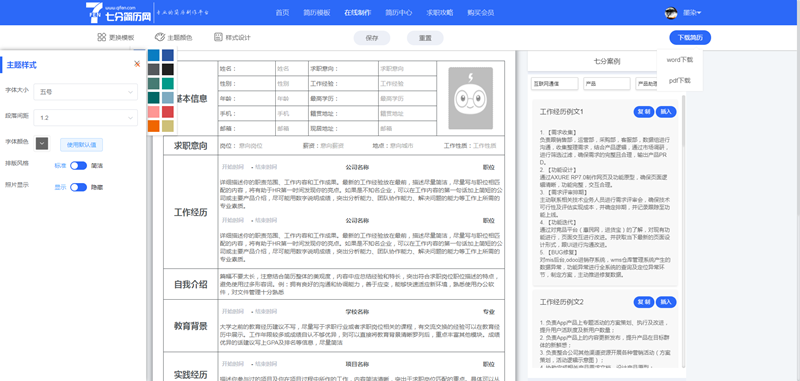
Task: Select the pink theme color swatch
Action: (154, 111)
